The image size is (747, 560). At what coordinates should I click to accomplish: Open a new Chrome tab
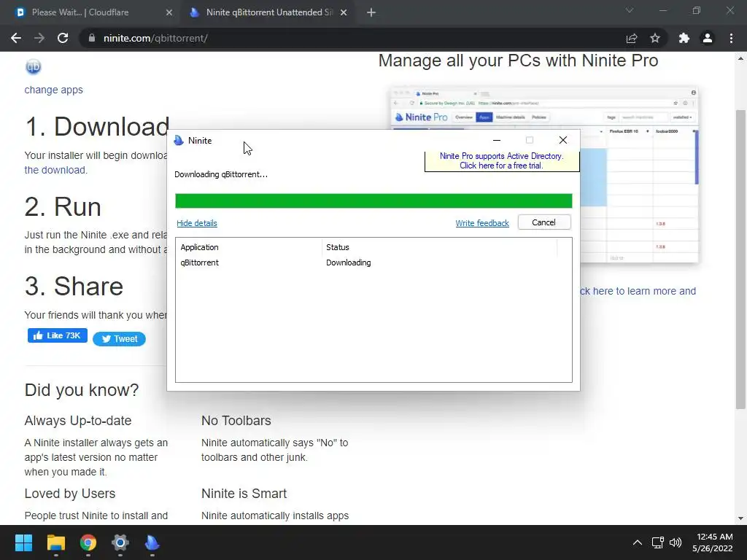371,12
